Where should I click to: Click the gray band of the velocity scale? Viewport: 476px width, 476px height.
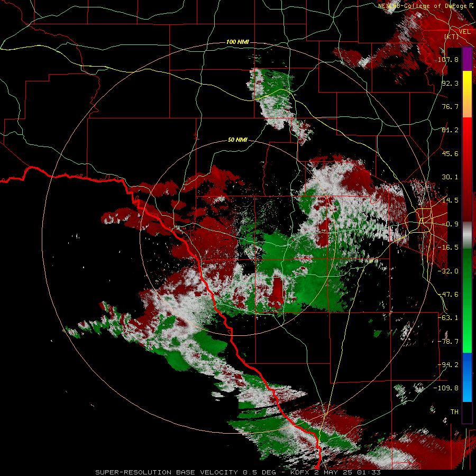point(467,235)
